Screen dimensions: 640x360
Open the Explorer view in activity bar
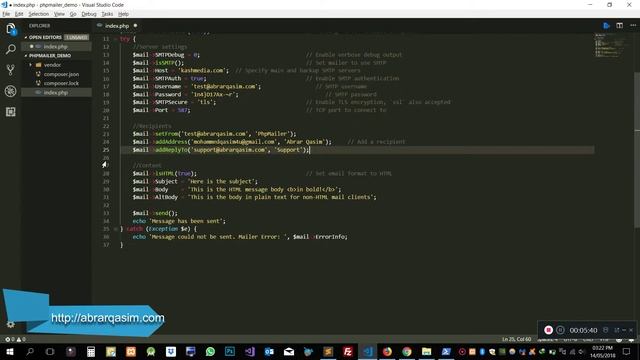tap(11, 29)
